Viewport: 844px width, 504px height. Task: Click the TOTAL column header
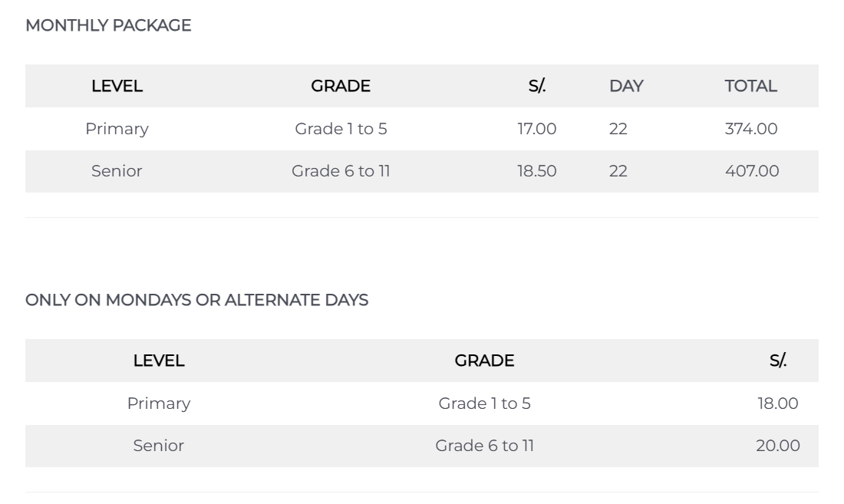pyautogui.click(x=750, y=86)
